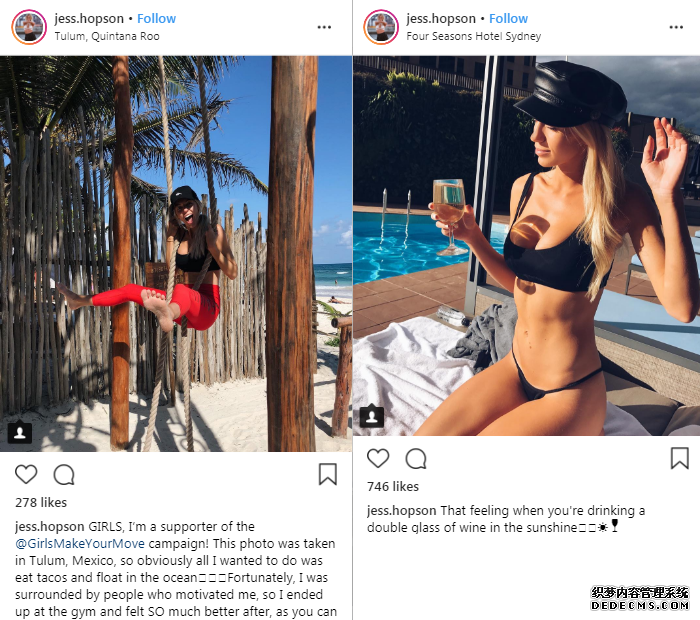Show tagged people on the poolside photo
This screenshot has width=700, height=620.
(372, 416)
